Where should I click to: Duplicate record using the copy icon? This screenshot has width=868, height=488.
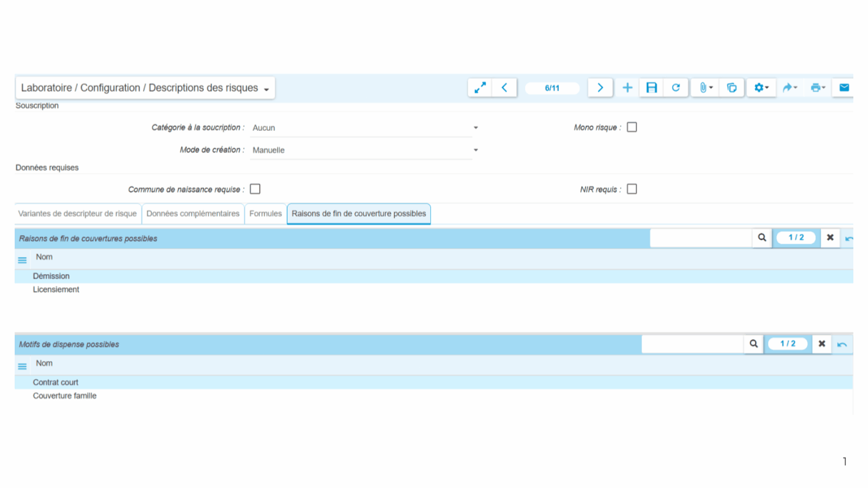coord(732,88)
